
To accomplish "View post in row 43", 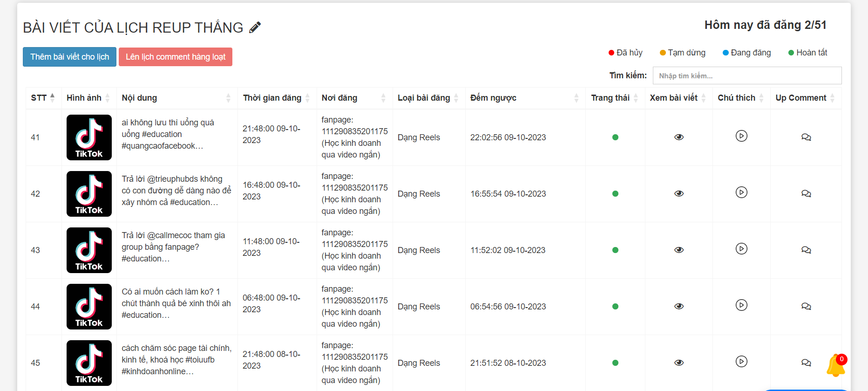I will pyautogui.click(x=679, y=250).
